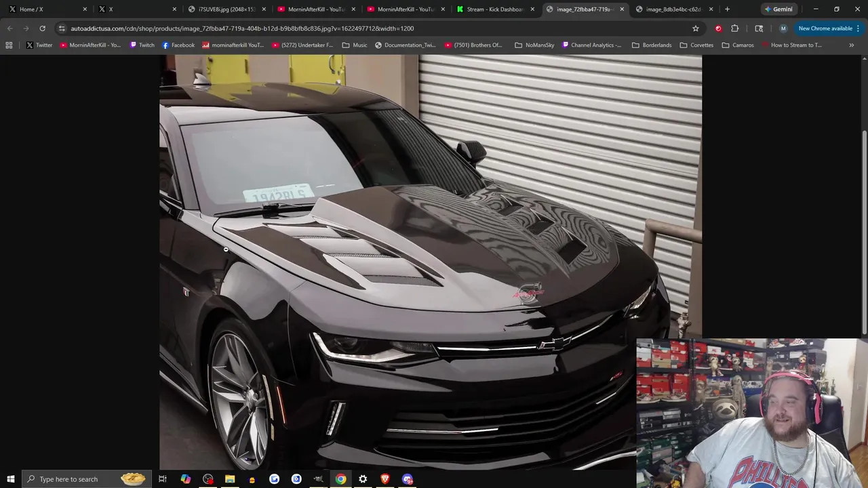Open Settings gear in the taskbar
868x488 pixels.
click(363, 479)
